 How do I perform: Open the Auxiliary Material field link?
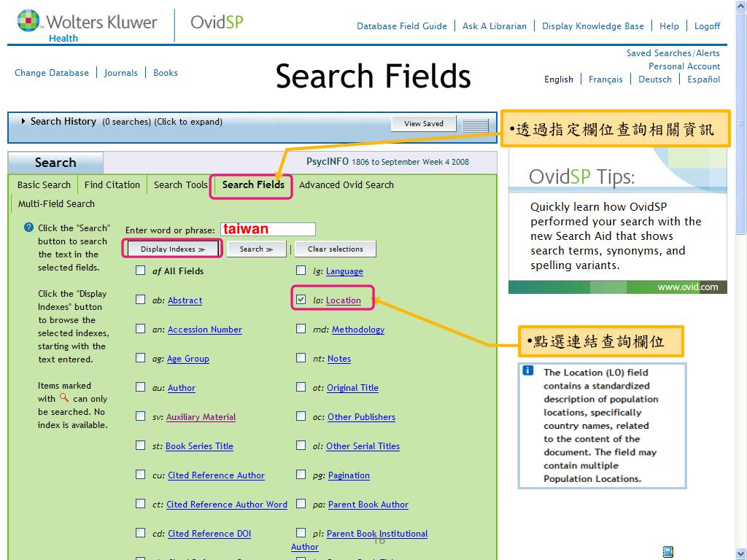pyautogui.click(x=201, y=417)
